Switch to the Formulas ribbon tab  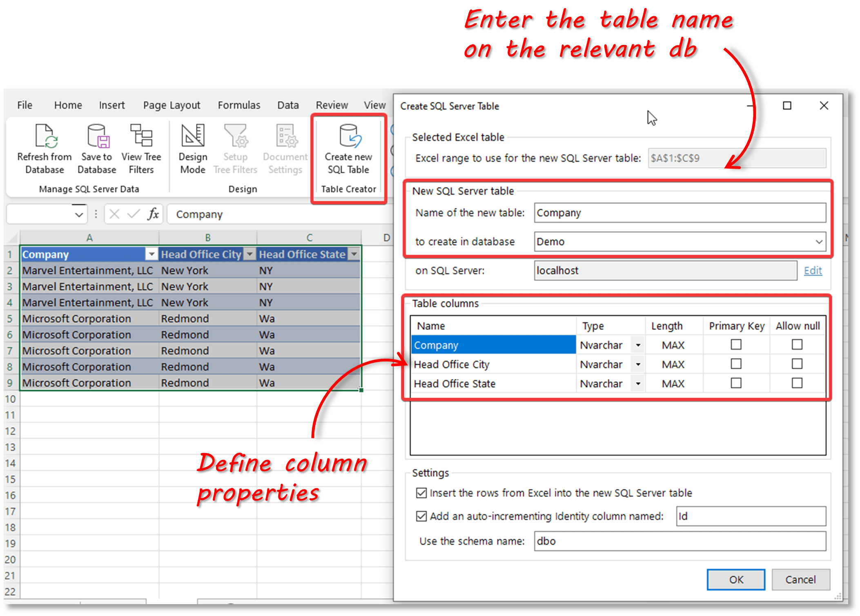click(239, 105)
